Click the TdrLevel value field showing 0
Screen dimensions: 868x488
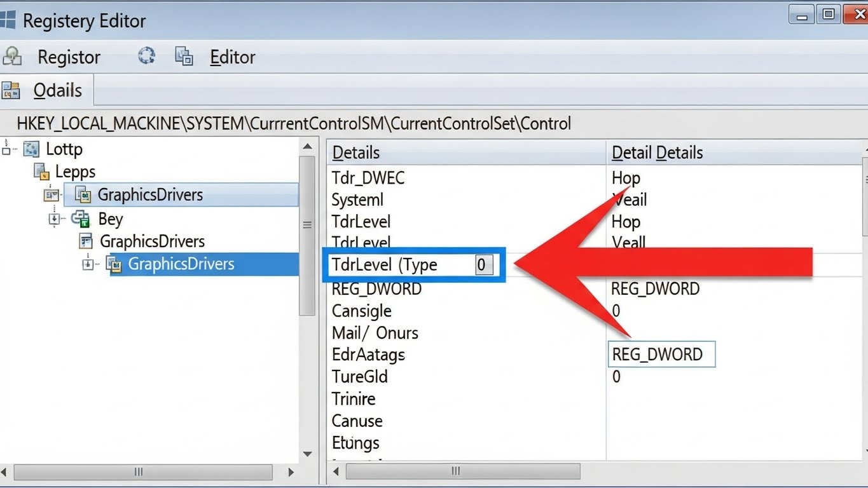[483, 265]
